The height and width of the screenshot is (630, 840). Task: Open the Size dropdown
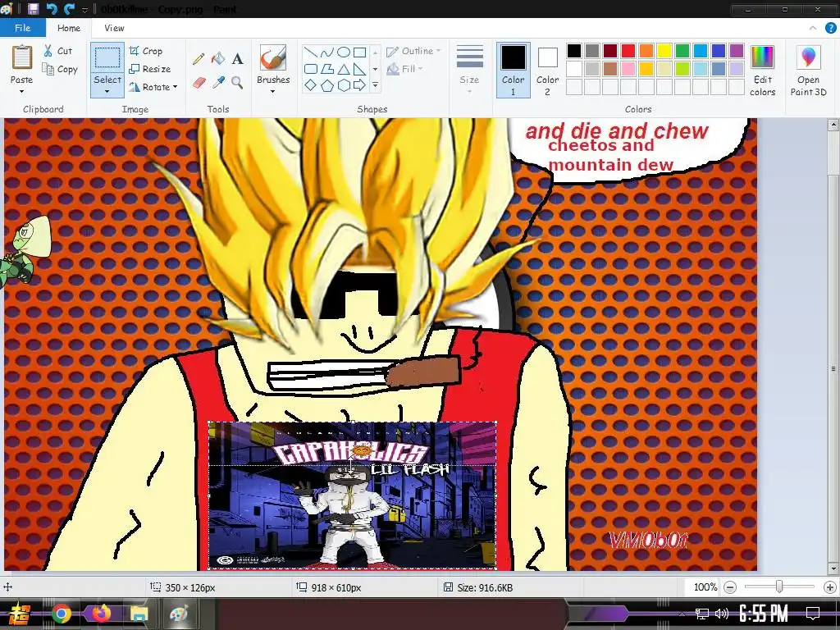pos(469,71)
